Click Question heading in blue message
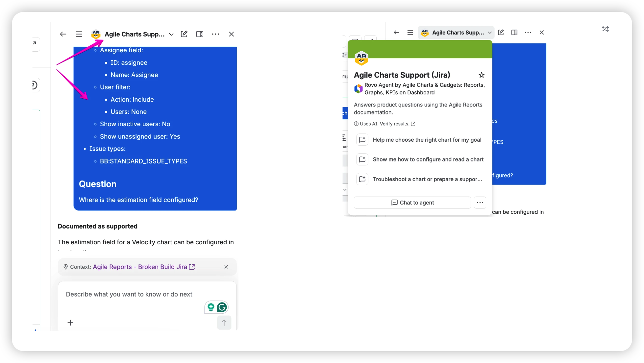This screenshot has width=644, height=363. pos(98,184)
